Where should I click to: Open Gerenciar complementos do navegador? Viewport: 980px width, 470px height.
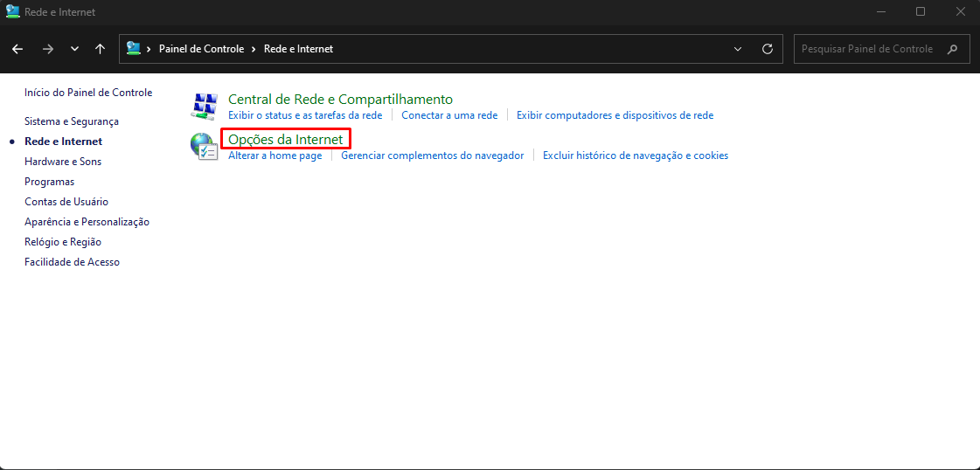432,156
